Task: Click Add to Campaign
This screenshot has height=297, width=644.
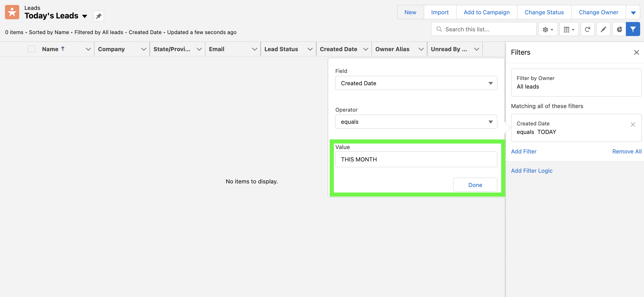Action: tap(487, 12)
